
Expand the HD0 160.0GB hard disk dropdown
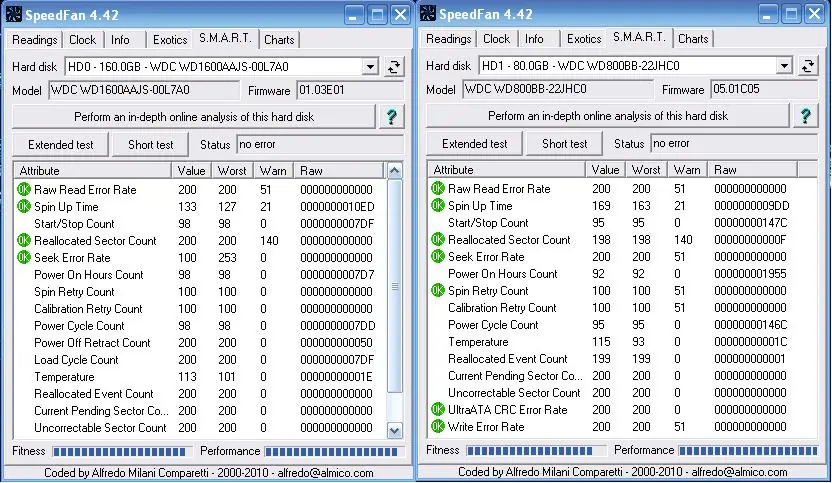pyautogui.click(x=370, y=67)
